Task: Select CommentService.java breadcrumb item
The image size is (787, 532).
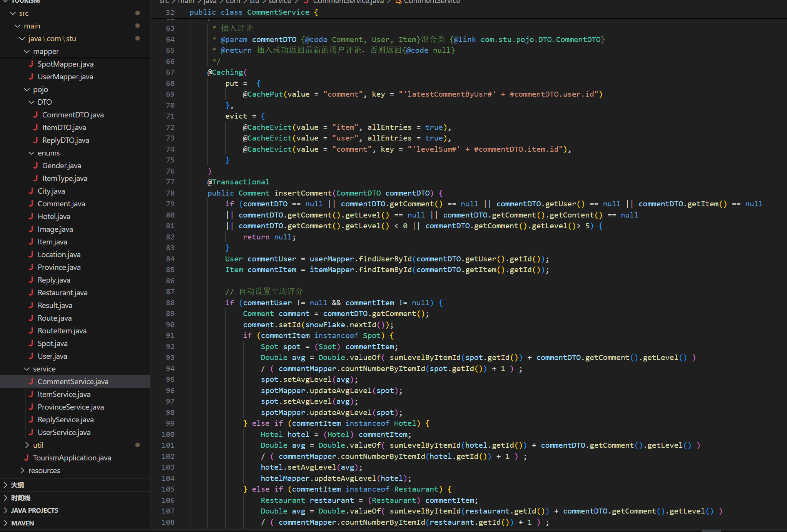Action: (x=348, y=2)
